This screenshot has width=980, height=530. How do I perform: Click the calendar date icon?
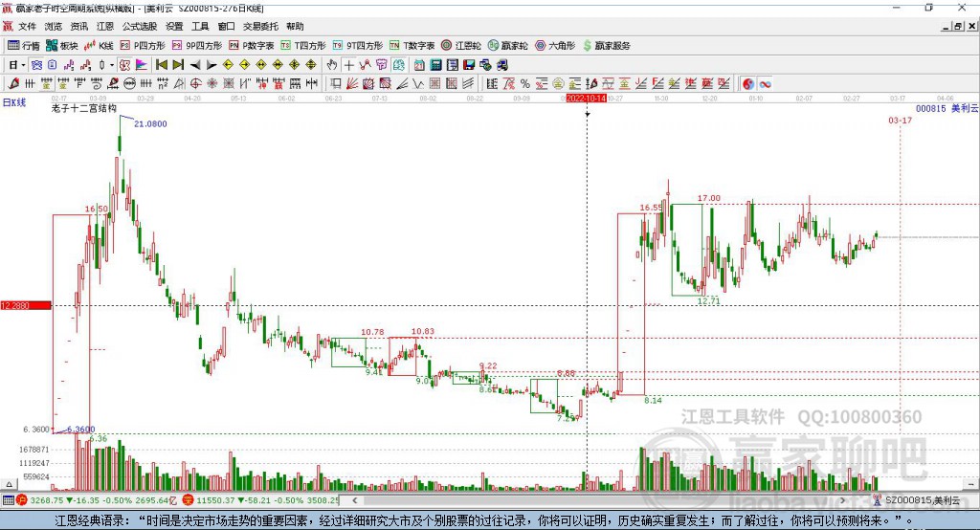pyautogui.click(x=419, y=65)
